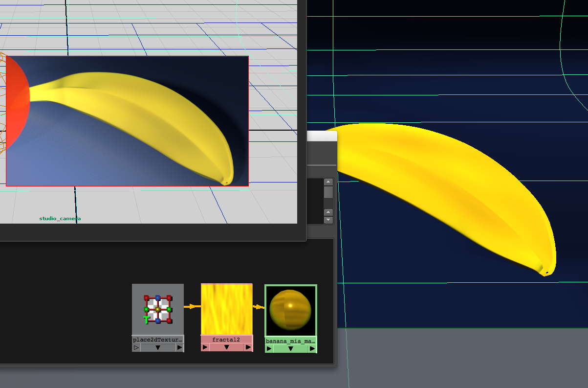This screenshot has height=388, width=588.
Task: Click input connection arrow on banana_mia_material node
Action: pos(269,349)
